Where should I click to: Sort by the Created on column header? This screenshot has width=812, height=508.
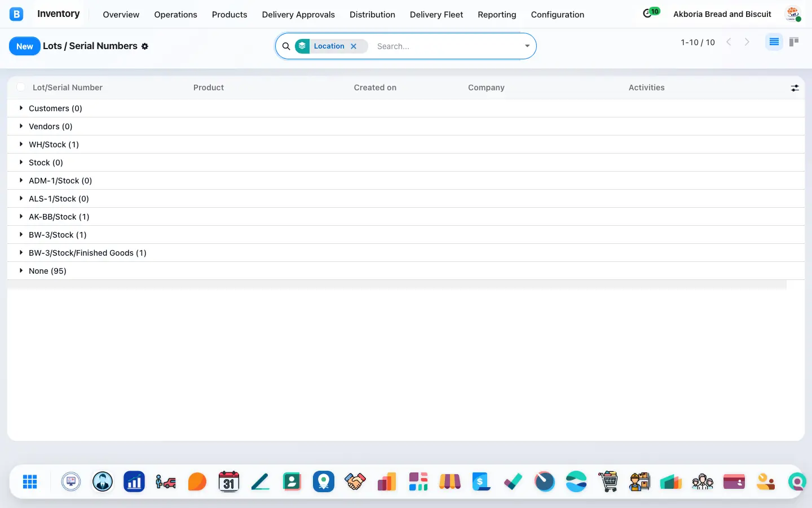pyautogui.click(x=375, y=87)
